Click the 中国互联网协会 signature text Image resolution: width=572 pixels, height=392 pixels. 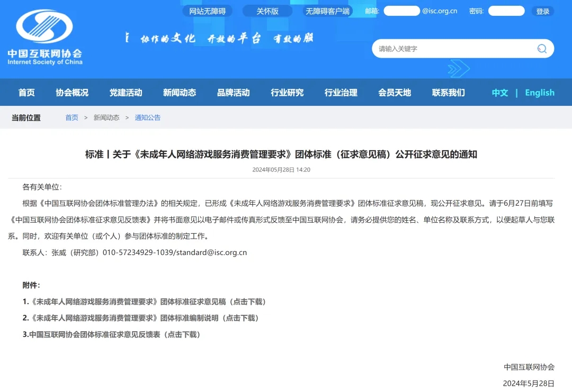pyautogui.click(x=529, y=367)
